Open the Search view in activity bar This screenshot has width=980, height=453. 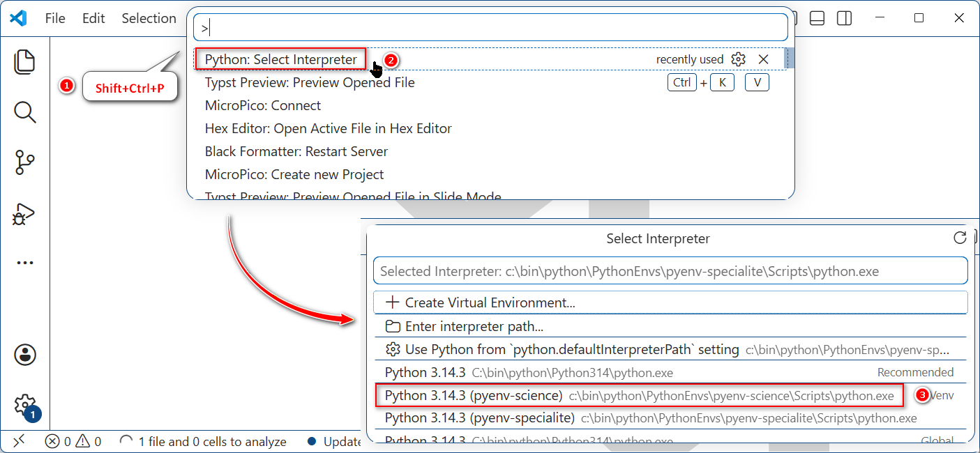click(x=25, y=112)
